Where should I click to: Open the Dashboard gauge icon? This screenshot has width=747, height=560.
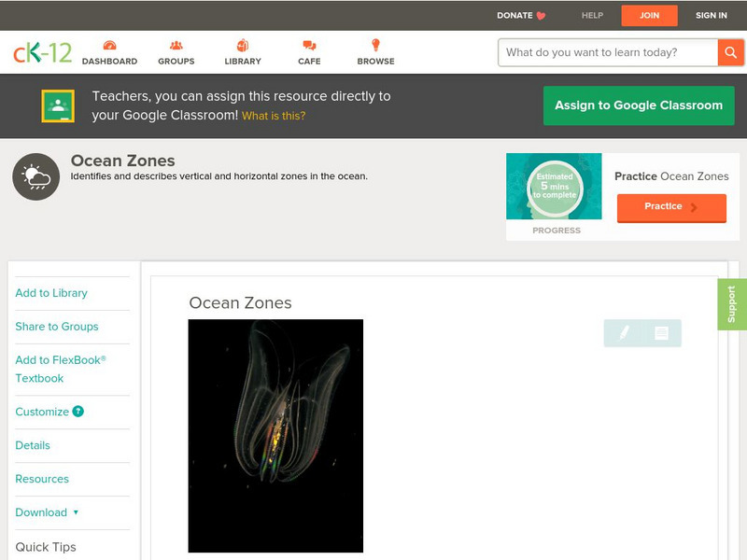(109, 45)
